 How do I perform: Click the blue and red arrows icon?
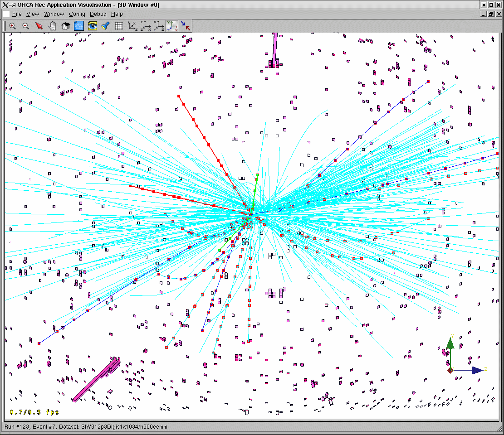pyautogui.click(x=186, y=26)
